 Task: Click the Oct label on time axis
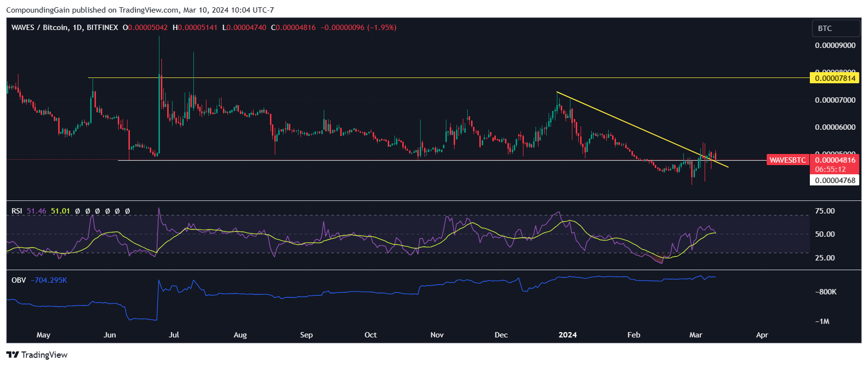pyautogui.click(x=370, y=335)
